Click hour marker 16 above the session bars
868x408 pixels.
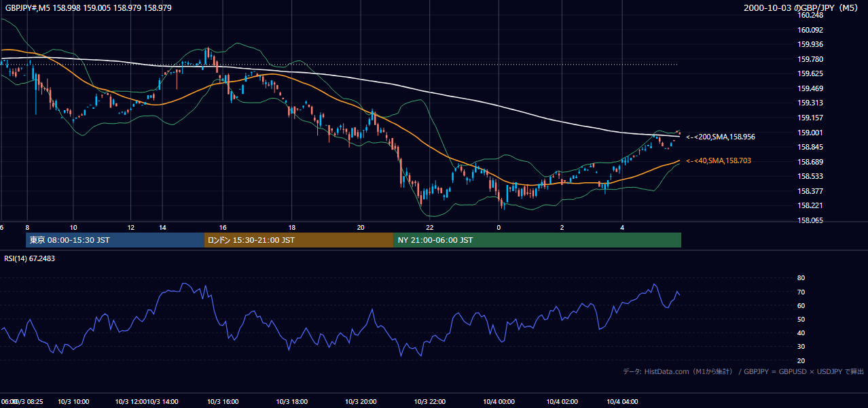point(222,227)
